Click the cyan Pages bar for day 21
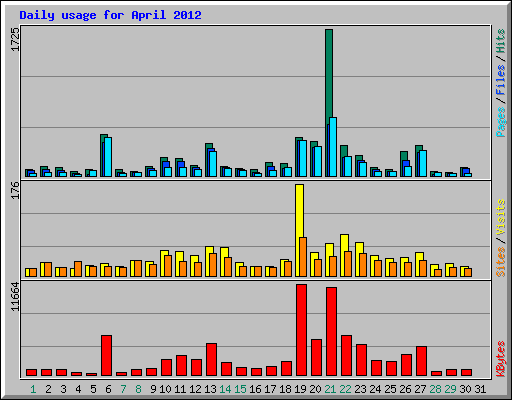Viewport: 512px width, 400px height. coord(333,147)
